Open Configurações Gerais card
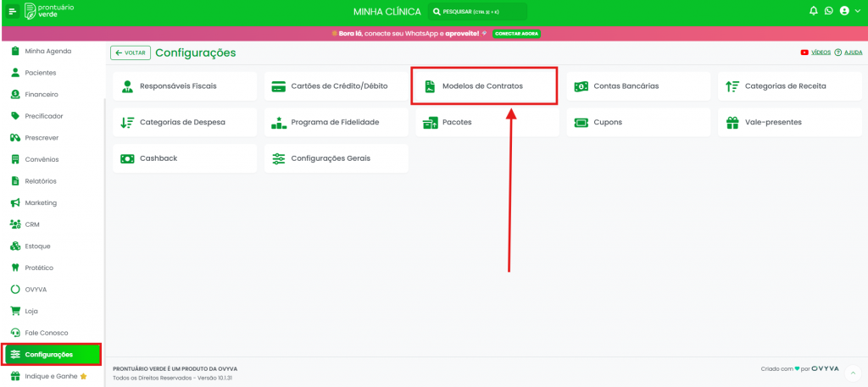This screenshot has width=868, height=387. tap(336, 158)
